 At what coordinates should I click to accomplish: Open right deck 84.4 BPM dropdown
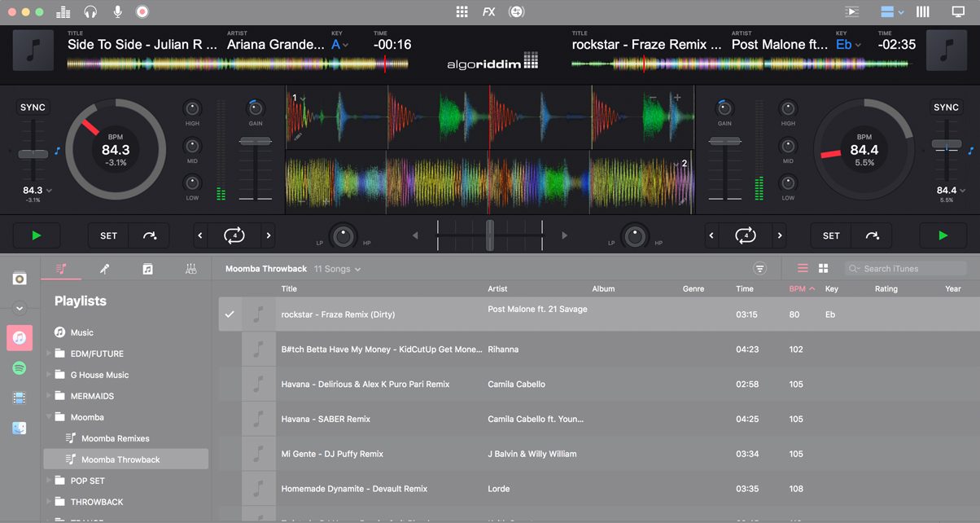(951, 191)
